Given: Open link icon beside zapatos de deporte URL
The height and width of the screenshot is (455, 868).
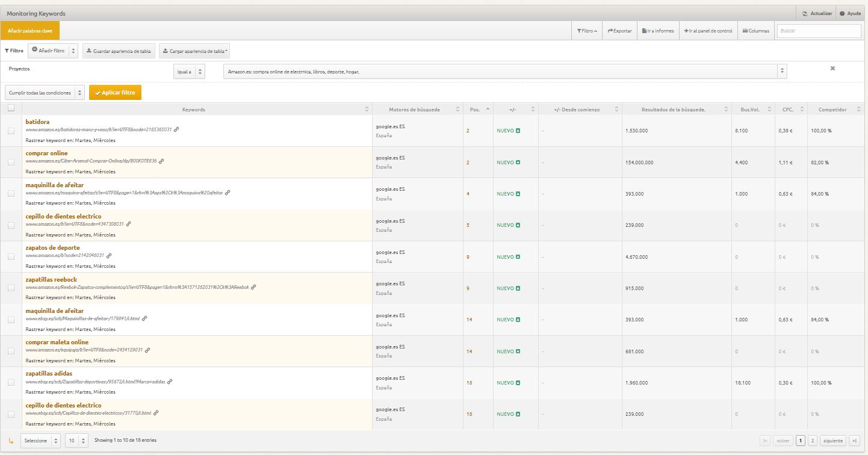Looking at the screenshot, I should (109, 255).
